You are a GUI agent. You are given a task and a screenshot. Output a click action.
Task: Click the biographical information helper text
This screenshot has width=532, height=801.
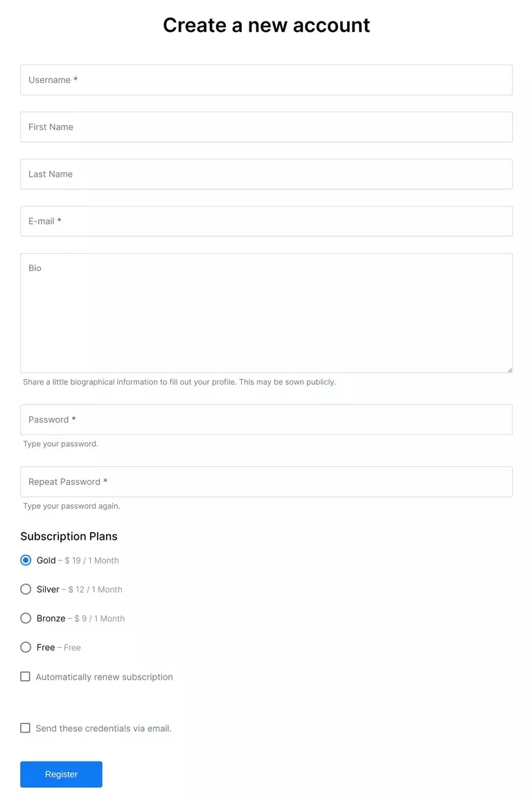pyautogui.click(x=179, y=382)
